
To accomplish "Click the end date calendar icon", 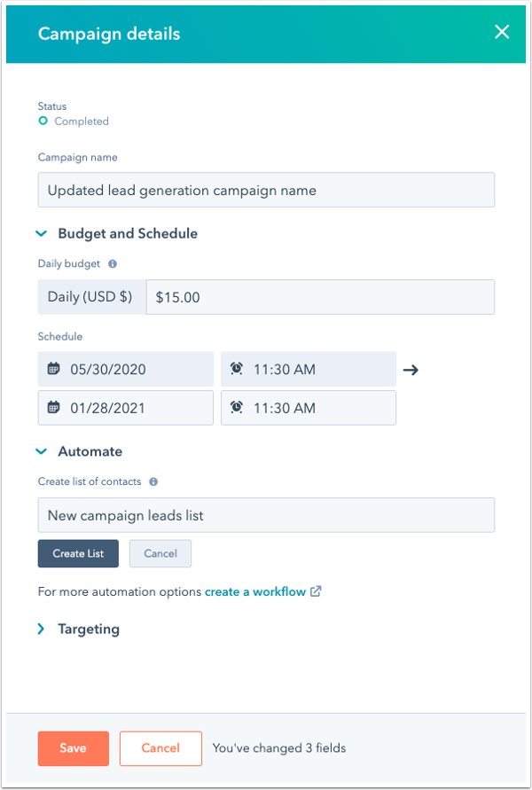I will click(53, 407).
